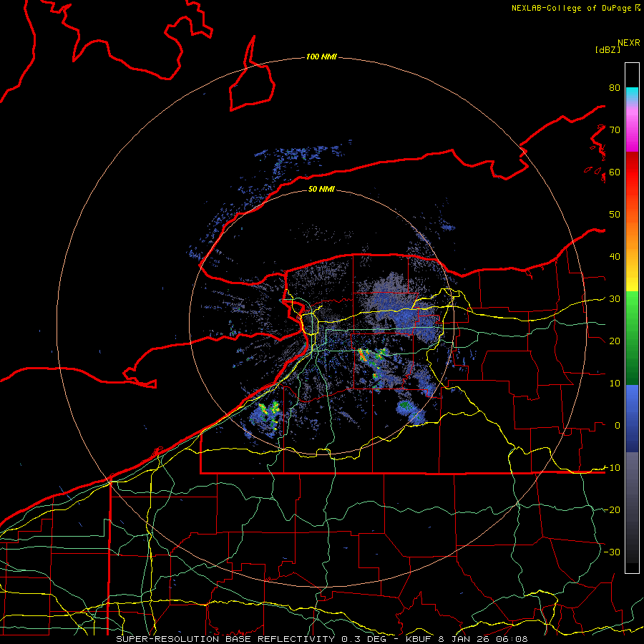
Task: Click the NEXR legend title
Action: point(629,43)
